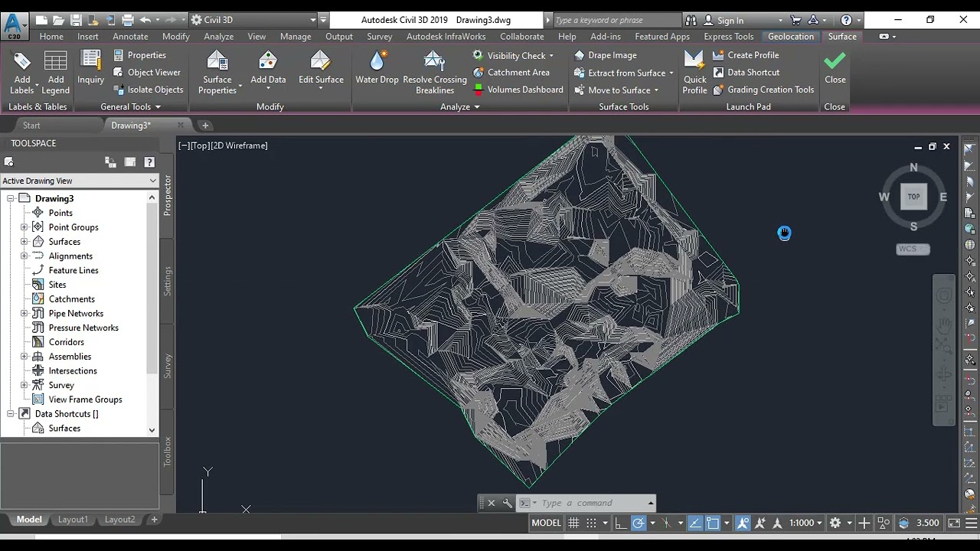980x551 pixels.
Task: Open the Civil 3D application menu button
Action: click(x=13, y=25)
